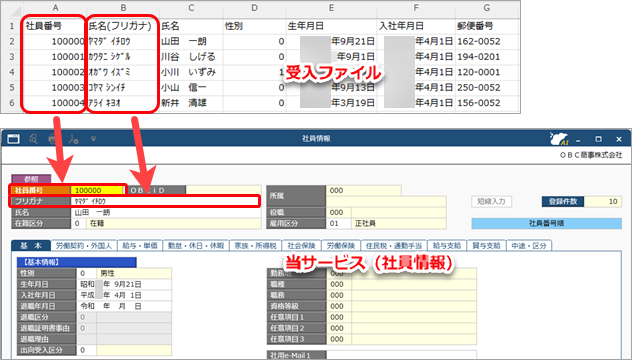Open the AI cloud assistant icon

point(559,139)
